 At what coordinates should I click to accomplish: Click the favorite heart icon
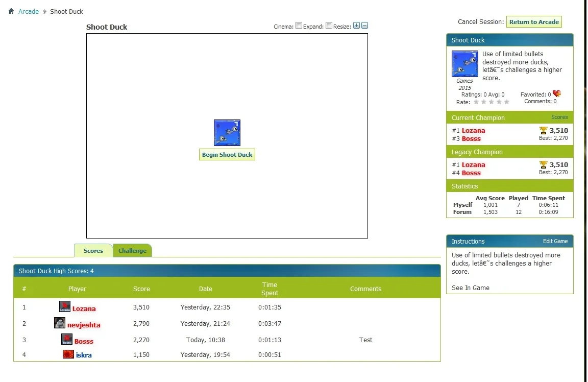(x=556, y=94)
